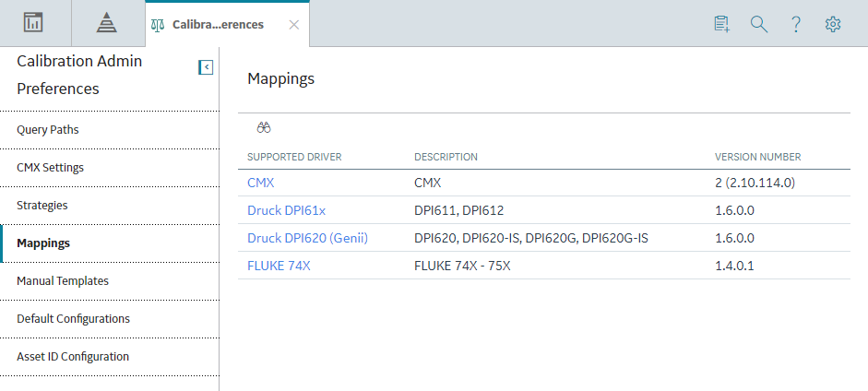
Task: Click the Mappings page heading
Action: coord(280,78)
